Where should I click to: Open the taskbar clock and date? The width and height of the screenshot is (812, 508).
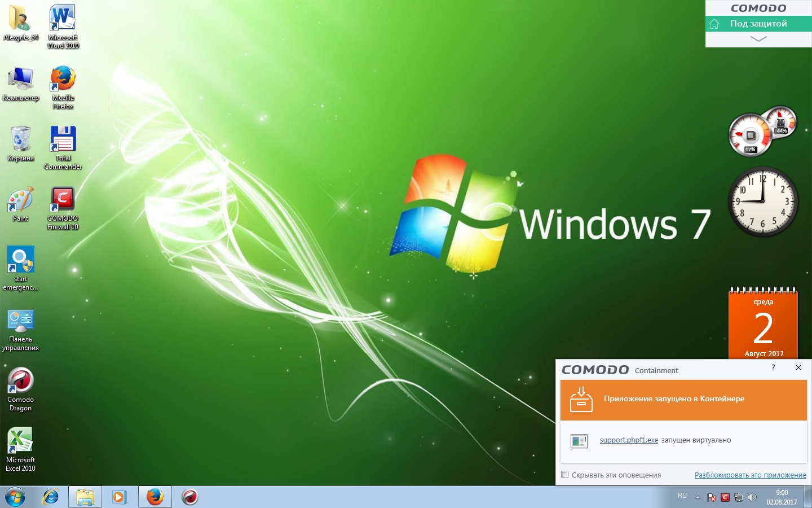782,497
